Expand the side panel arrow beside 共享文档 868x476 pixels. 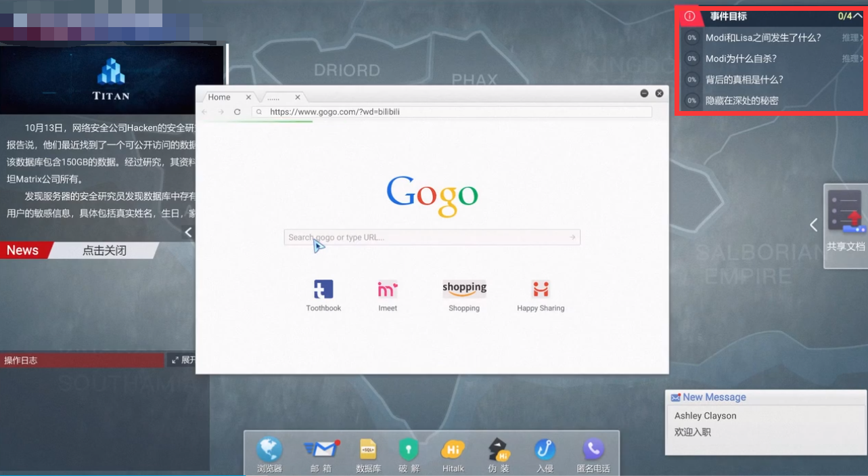tap(814, 225)
